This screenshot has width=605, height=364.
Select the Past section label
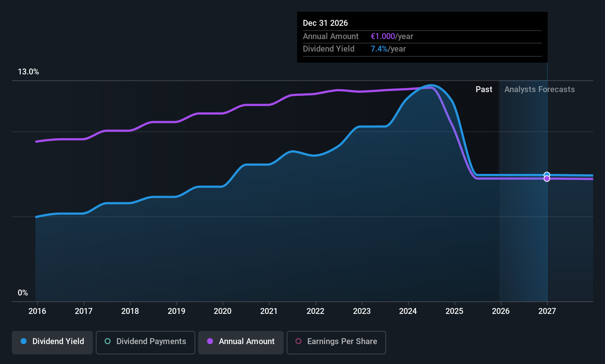click(484, 90)
